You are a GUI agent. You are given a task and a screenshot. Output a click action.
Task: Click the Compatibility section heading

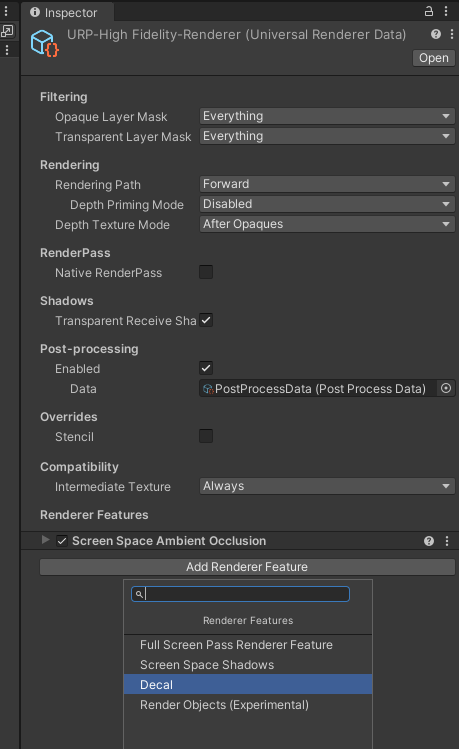79,467
